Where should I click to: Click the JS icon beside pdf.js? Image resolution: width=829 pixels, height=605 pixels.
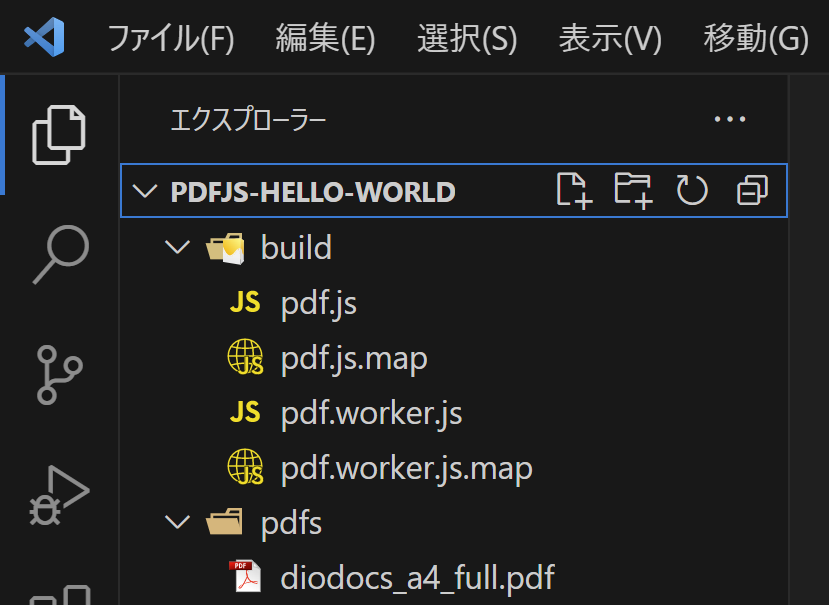point(245,303)
